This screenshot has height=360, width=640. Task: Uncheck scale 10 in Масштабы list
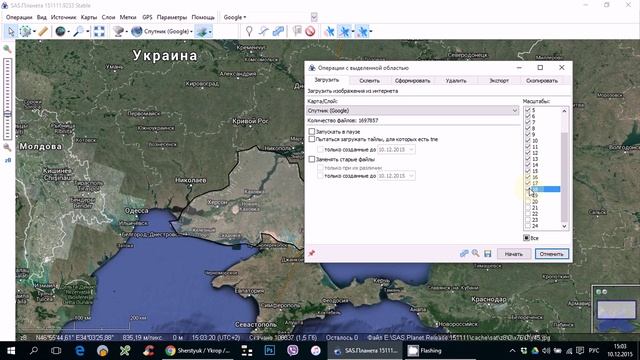point(528,140)
